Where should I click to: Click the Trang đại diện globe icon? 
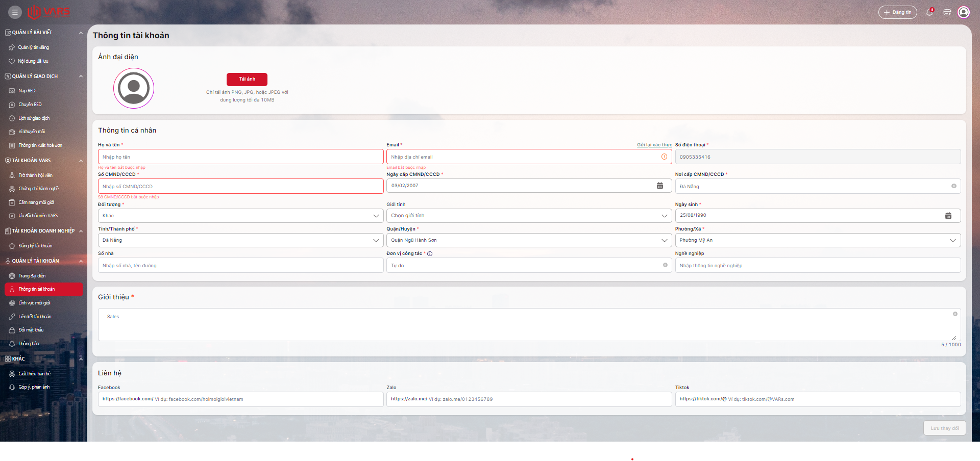click(12, 276)
